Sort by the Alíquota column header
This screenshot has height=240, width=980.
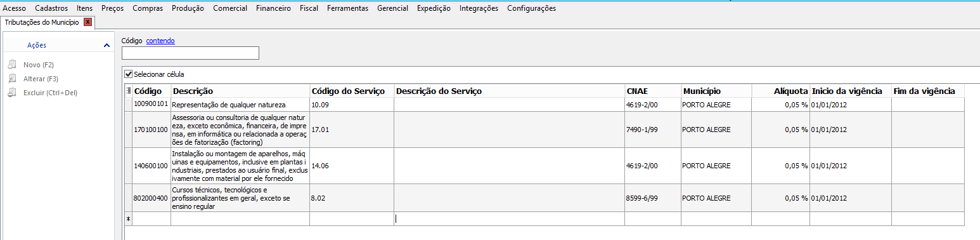(x=780, y=91)
